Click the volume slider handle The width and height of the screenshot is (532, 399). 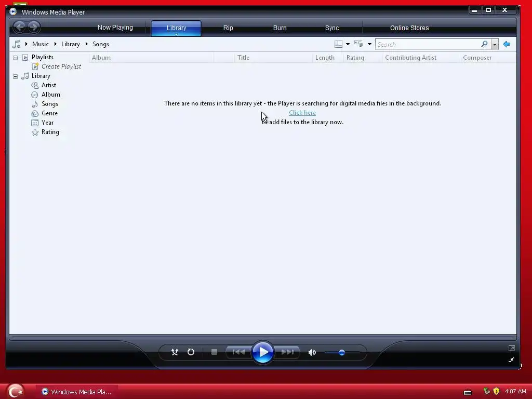(342, 353)
